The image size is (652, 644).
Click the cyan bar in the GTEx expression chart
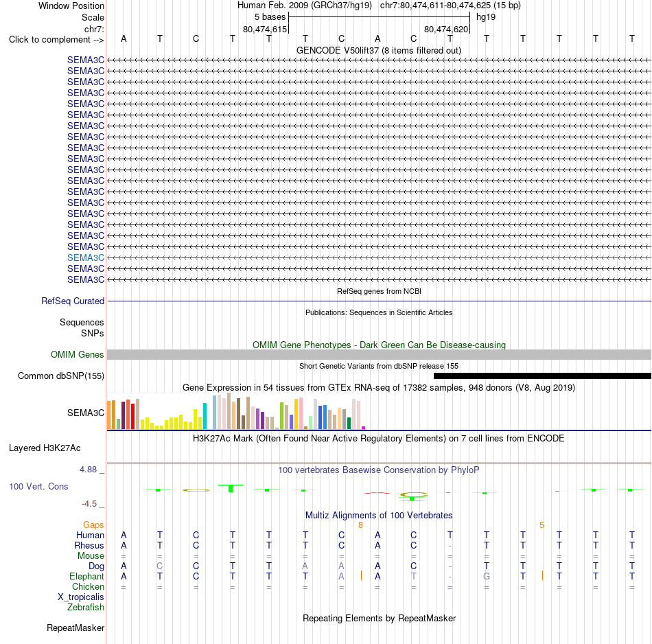tap(205, 416)
